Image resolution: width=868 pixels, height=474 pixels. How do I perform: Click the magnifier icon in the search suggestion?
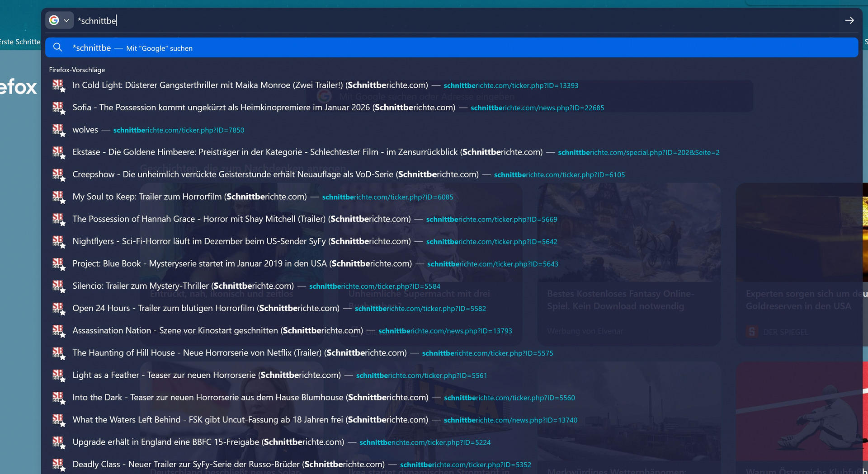click(x=57, y=47)
